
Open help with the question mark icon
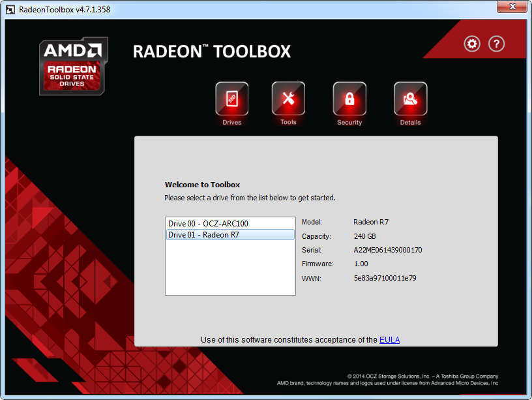(x=496, y=44)
